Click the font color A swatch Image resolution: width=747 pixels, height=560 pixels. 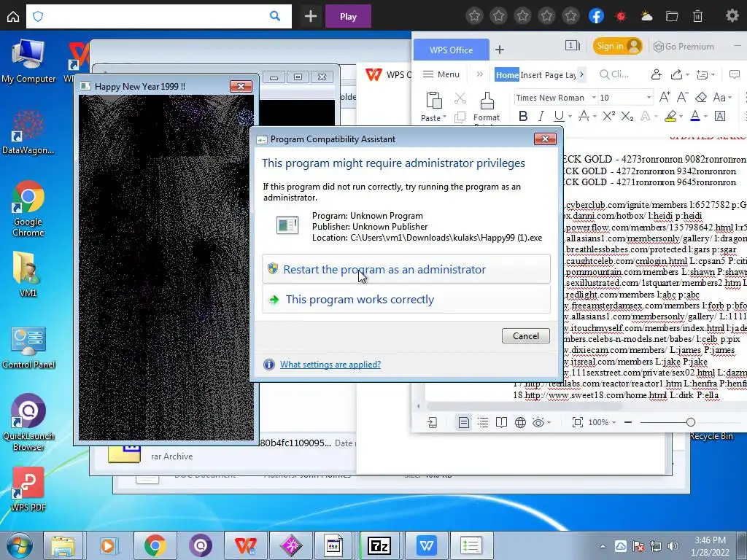coord(695,116)
